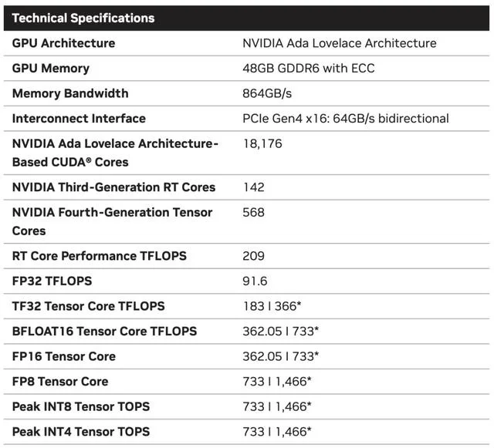The image size is (494, 448).
Task: Click the RT Core Performance TFLOPS label
Action: 100,255
